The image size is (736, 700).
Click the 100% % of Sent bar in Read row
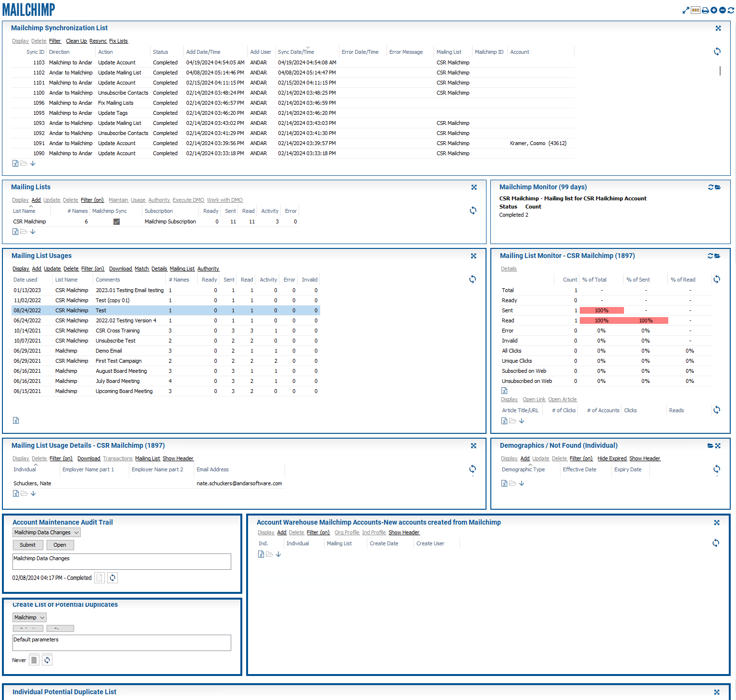click(646, 320)
